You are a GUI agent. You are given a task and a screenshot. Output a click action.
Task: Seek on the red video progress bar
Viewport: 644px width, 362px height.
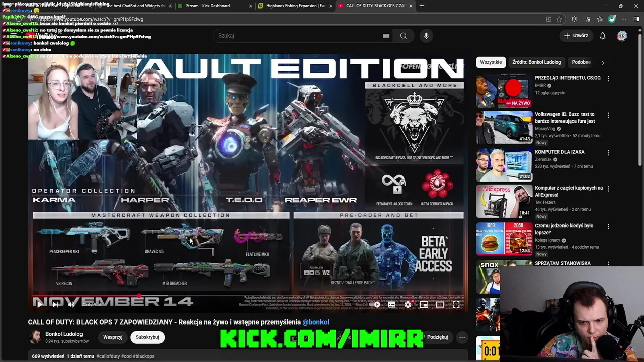248,296
